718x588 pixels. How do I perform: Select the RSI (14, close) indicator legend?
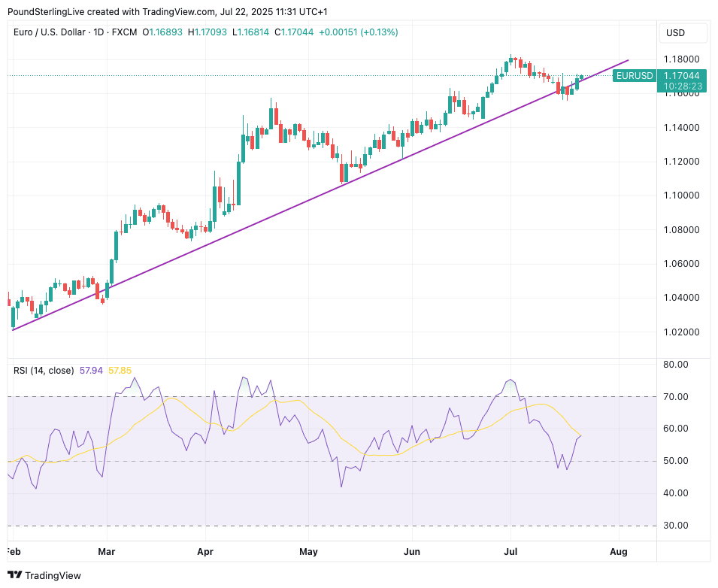[x=44, y=371]
